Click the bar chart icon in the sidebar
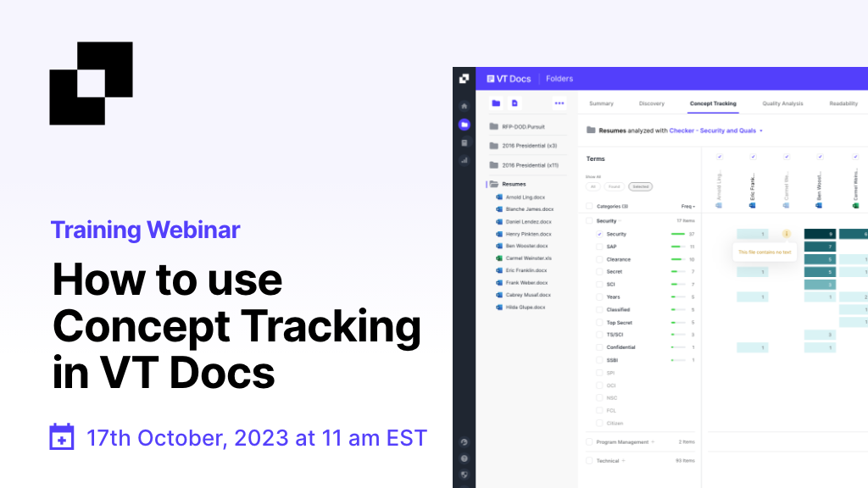868x488 pixels. click(x=464, y=159)
